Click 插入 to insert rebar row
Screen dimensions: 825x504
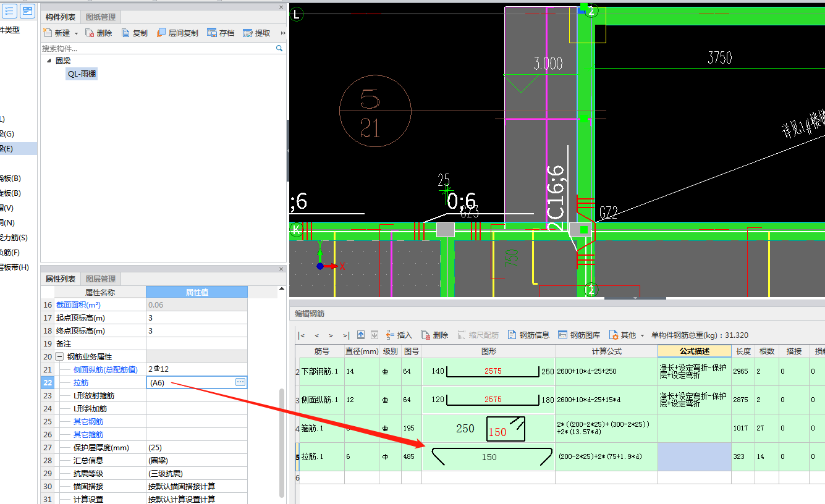click(399, 335)
